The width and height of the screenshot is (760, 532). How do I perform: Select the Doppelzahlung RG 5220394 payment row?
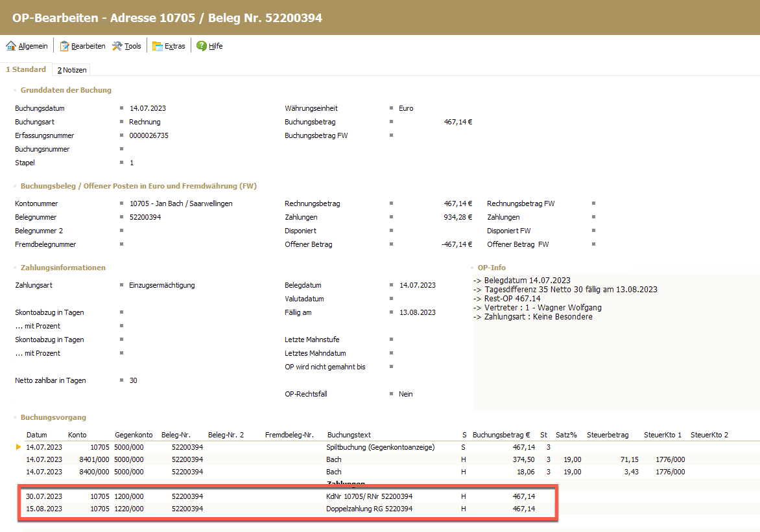[x=370, y=509]
